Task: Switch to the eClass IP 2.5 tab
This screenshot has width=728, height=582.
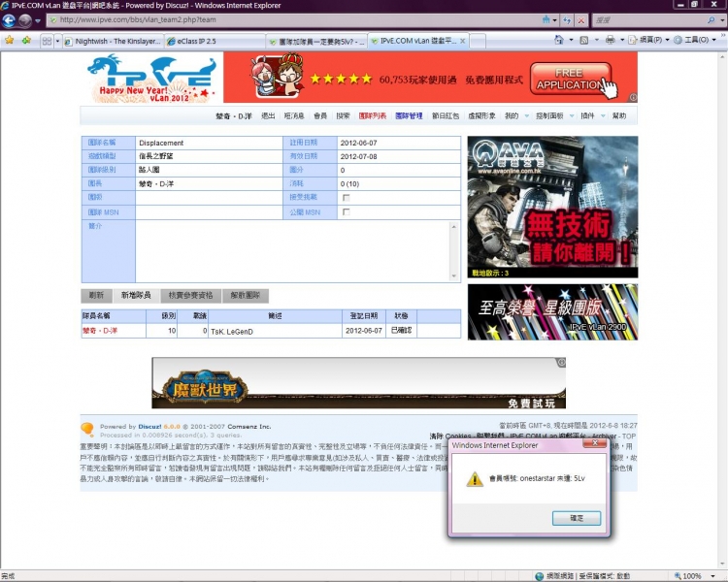Action: pos(215,42)
